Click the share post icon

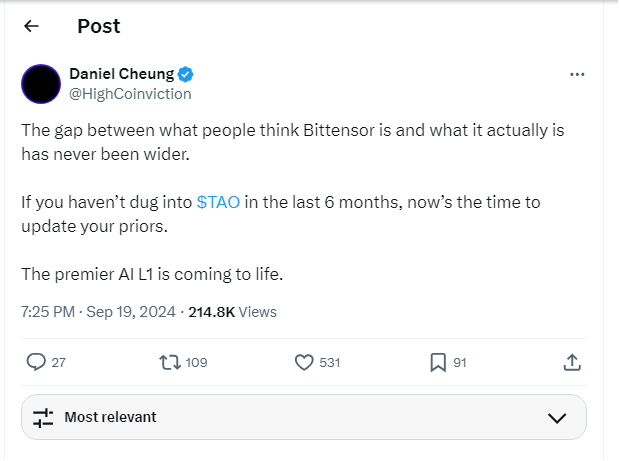tap(572, 362)
